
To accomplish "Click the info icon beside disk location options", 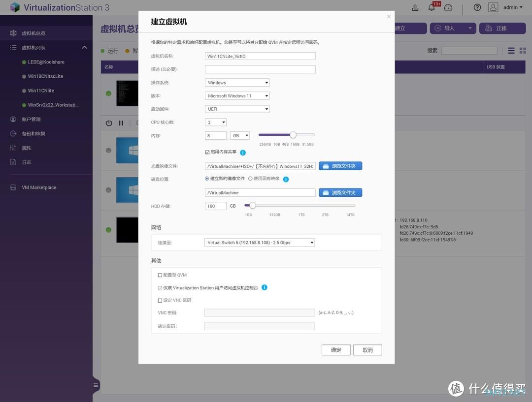I will click(286, 179).
